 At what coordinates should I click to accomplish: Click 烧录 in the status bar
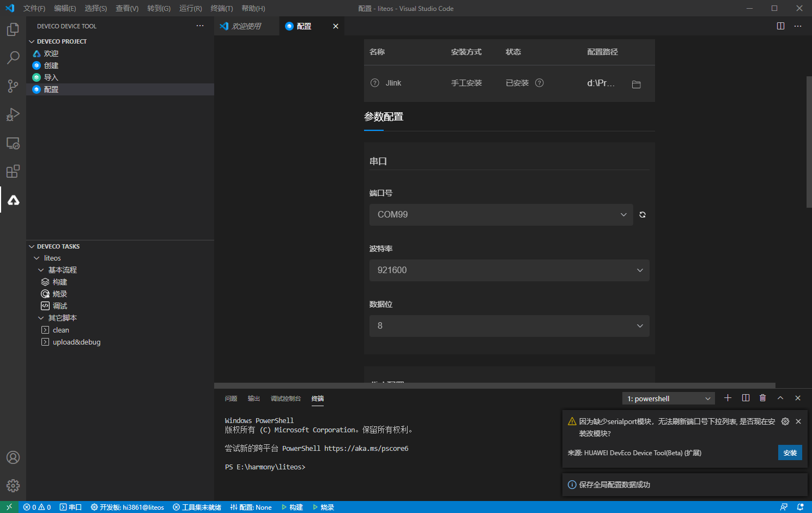323,507
